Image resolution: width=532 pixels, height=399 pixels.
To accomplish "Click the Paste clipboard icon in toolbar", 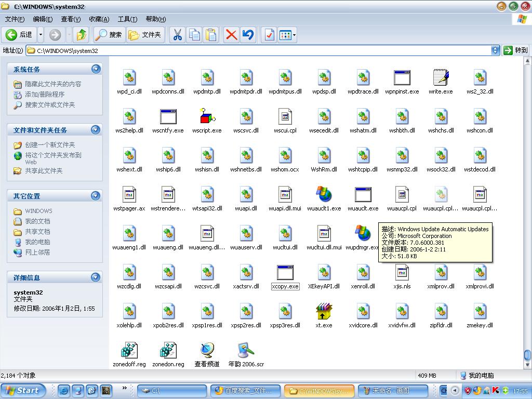I will pos(211,35).
